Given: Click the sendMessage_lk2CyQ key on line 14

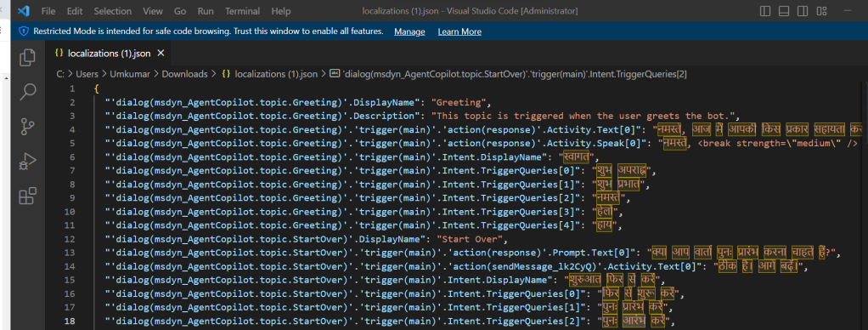Looking at the screenshot, I should 404,267.
